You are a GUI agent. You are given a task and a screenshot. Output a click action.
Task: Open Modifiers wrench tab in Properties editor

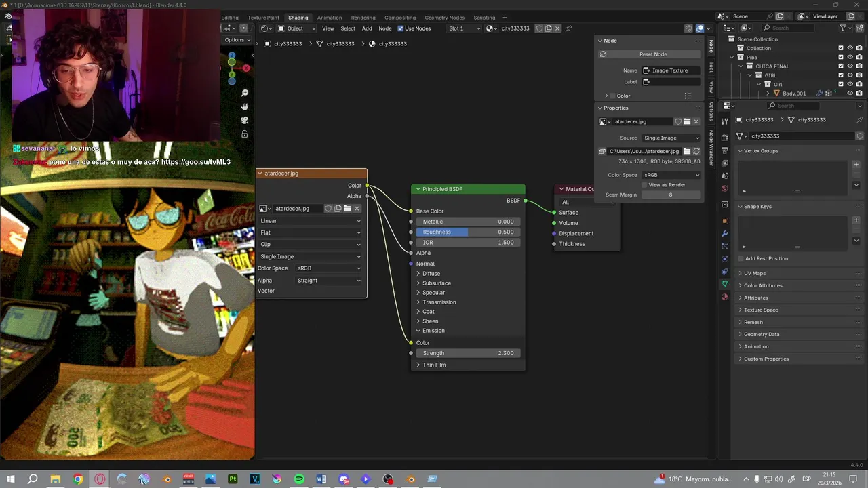click(724, 234)
